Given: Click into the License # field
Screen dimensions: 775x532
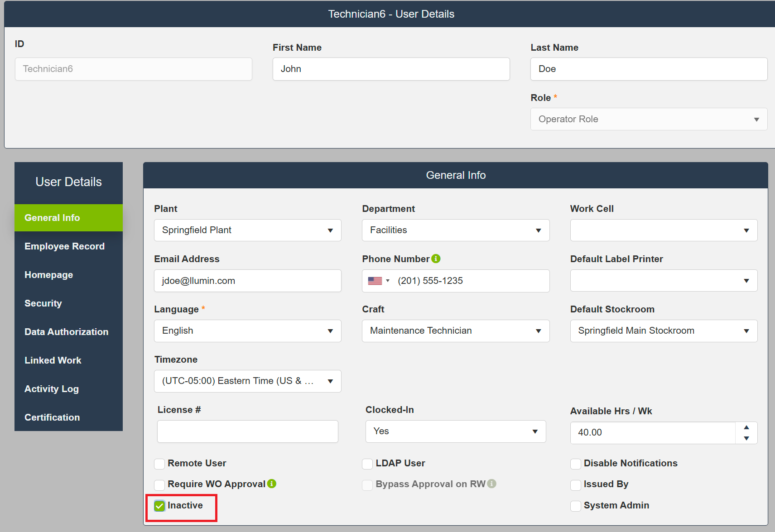Looking at the screenshot, I should pyautogui.click(x=247, y=431).
